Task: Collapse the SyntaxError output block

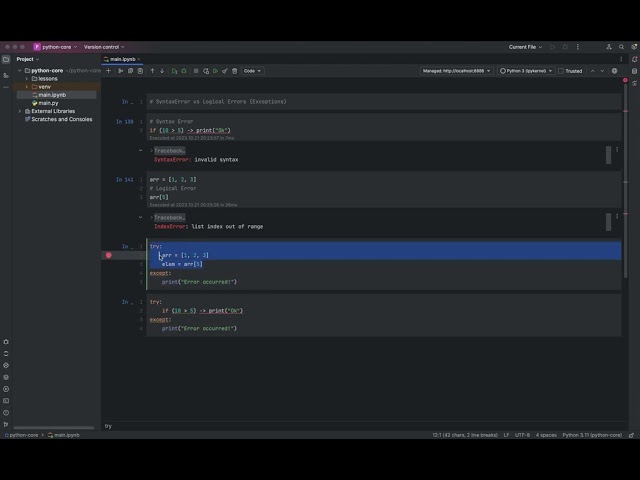Action: [140, 151]
